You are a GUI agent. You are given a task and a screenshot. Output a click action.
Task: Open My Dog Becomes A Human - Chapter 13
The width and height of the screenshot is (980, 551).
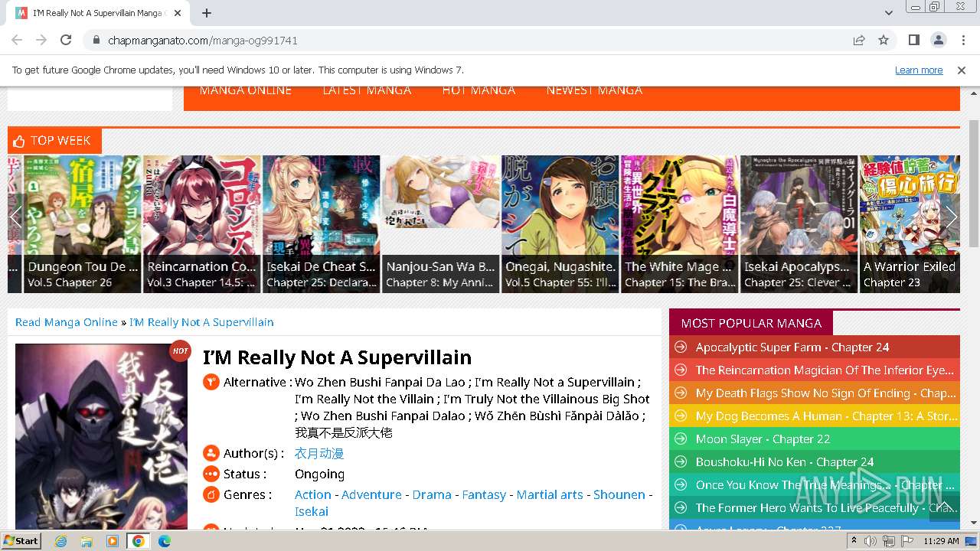pyautogui.click(x=826, y=416)
